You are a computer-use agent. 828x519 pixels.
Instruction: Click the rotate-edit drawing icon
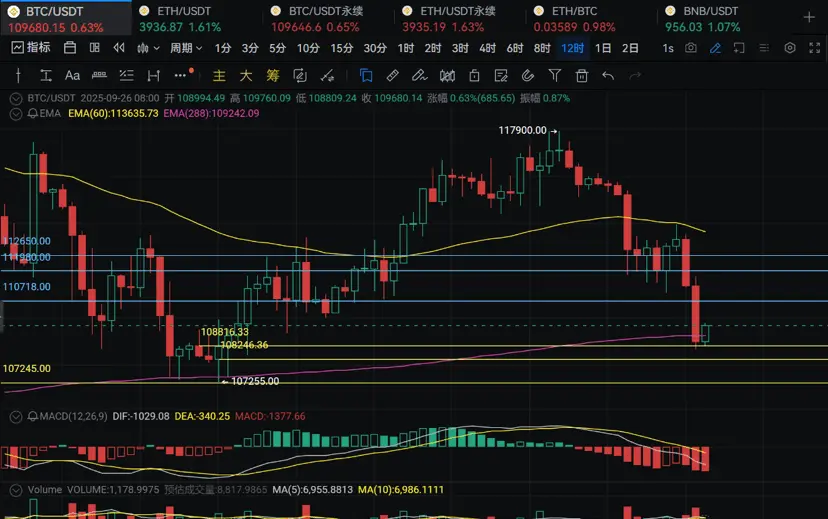300,76
